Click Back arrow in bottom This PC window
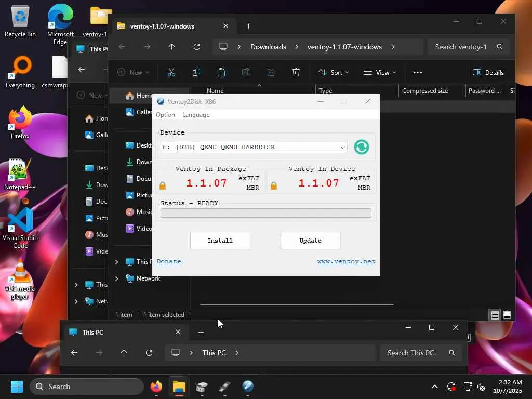 point(74,353)
